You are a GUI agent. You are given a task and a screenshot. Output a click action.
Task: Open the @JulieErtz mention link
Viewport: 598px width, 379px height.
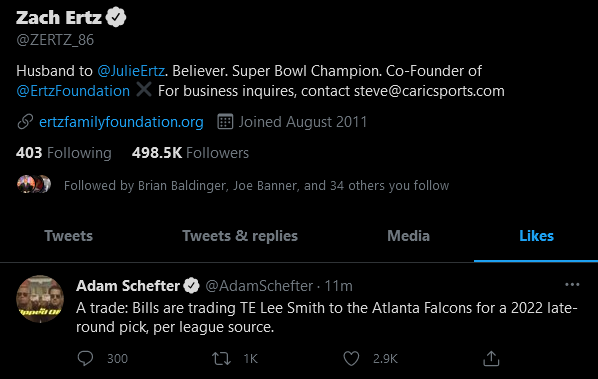pos(131,71)
